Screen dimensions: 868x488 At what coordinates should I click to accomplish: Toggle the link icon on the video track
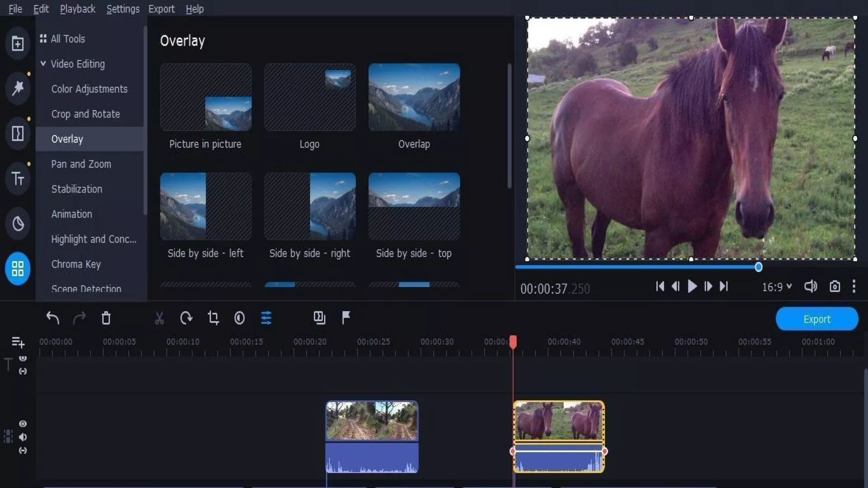tap(23, 450)
